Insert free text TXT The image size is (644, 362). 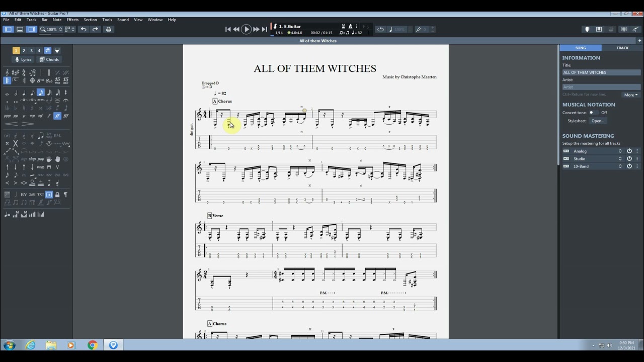pos(40,194)
